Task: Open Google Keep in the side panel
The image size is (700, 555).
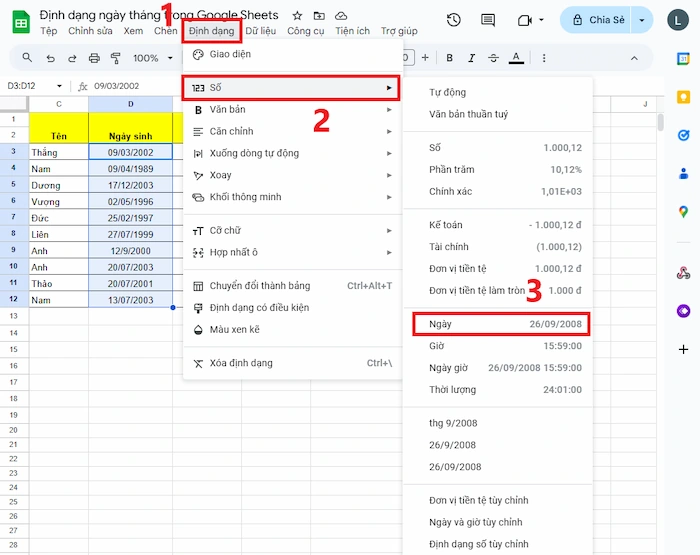Action: pyautogui.click(x=684, y=97)
